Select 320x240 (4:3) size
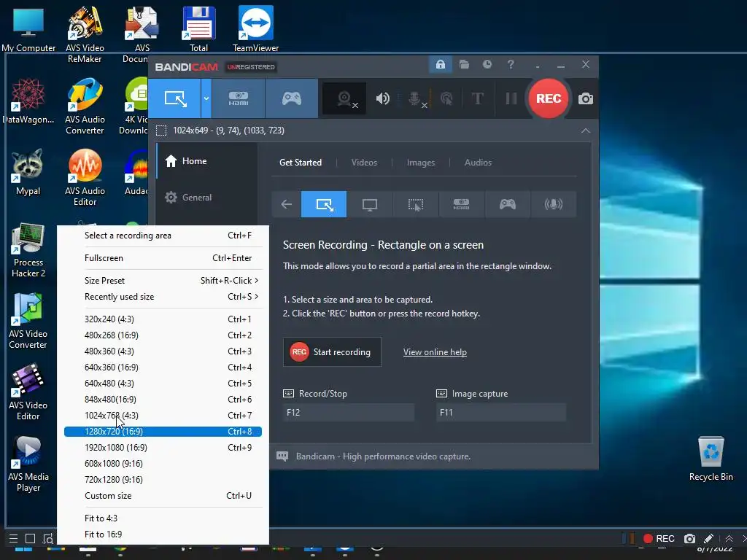Screen dimensions: 747x560 click(x=163, y=319)
